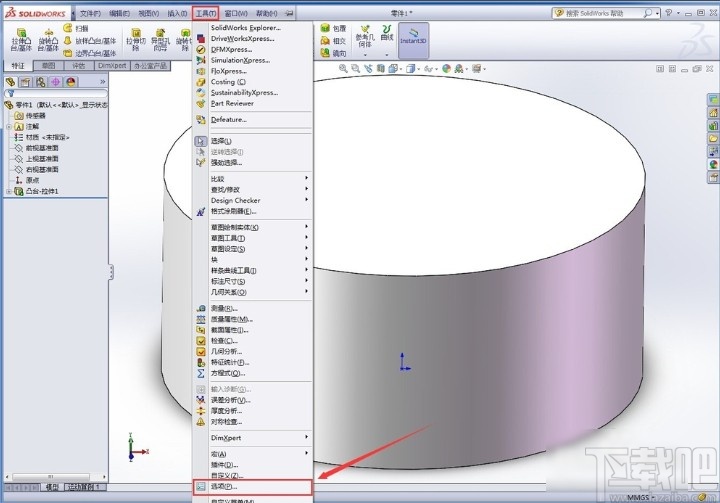Expand the 草图绘制实体 submenu
The width and height of the screenshot is (720, 503).
pyautogui.click(x=253, y=227)
